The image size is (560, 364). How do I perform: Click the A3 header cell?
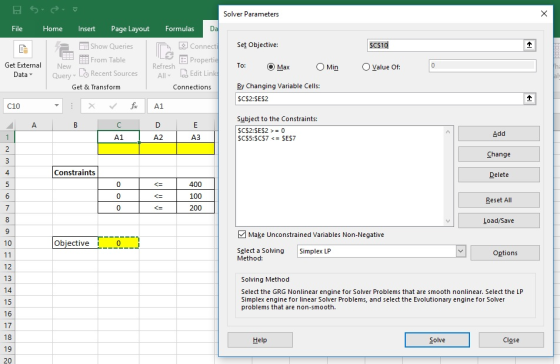click(195, 137)
